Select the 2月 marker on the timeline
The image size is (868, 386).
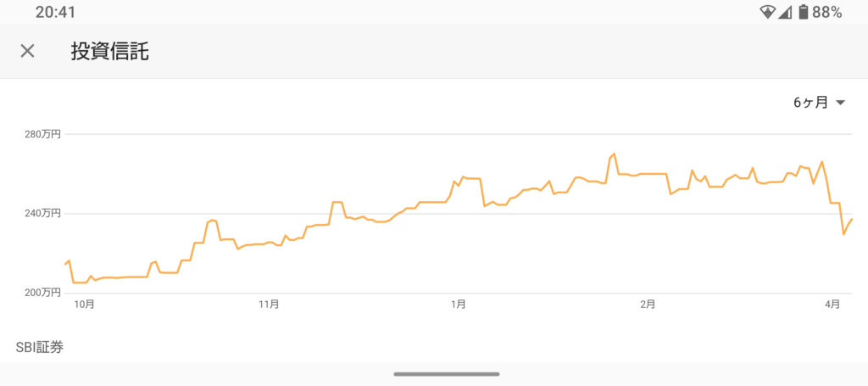(x=648, y=304)
